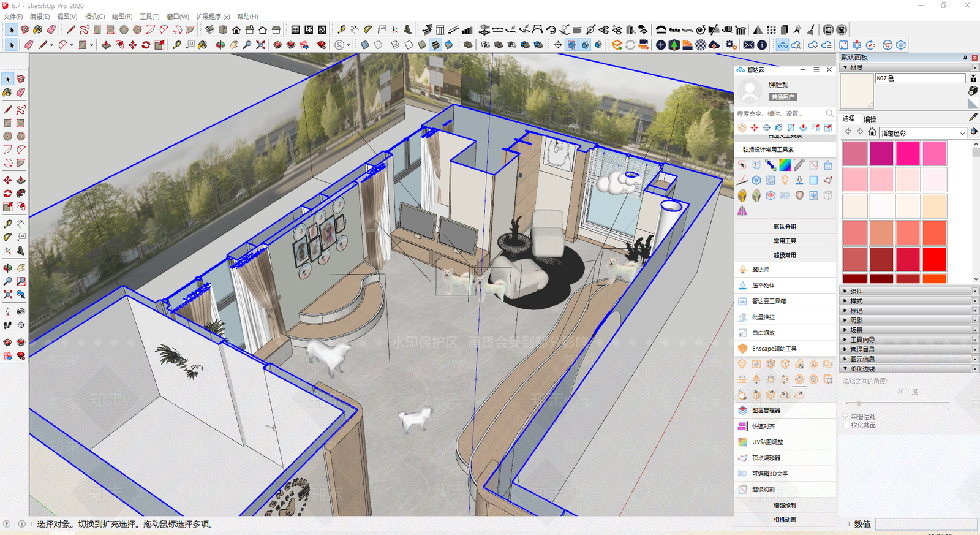Activate the Tape Measure tool in left toolbar

pyautogui.click(x=7, y=224)
